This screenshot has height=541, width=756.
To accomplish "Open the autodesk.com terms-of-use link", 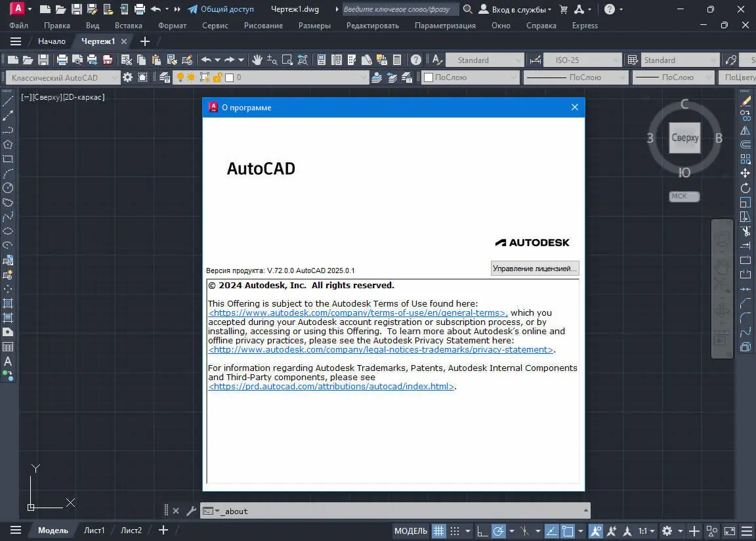I will 358,313.
